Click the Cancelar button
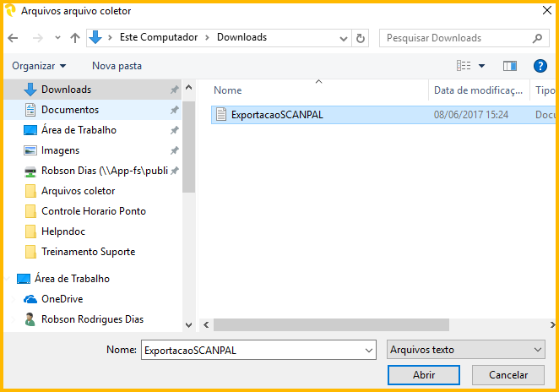 508,375
